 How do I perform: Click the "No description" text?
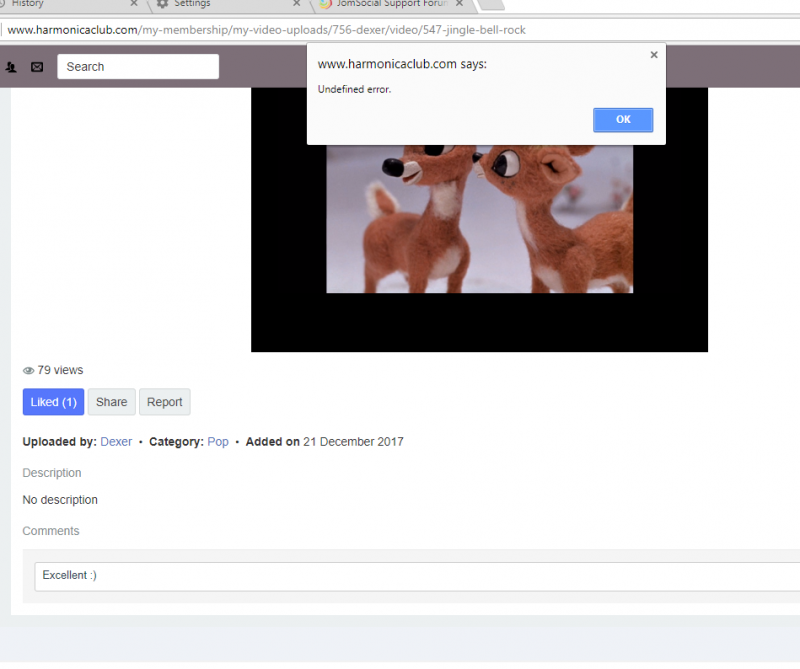coord(60,500)
